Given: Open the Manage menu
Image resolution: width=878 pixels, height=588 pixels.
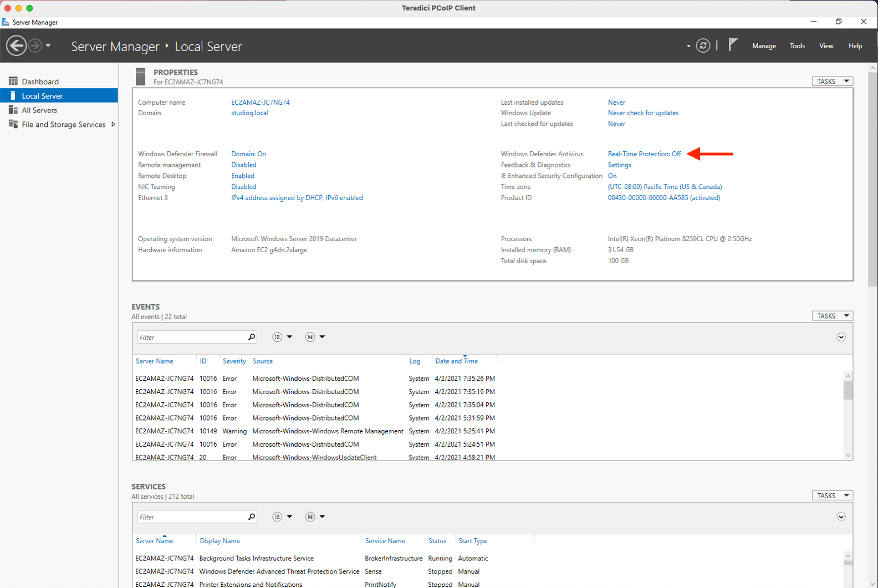Looking at the screenshot, I should [x=764, y=46].
